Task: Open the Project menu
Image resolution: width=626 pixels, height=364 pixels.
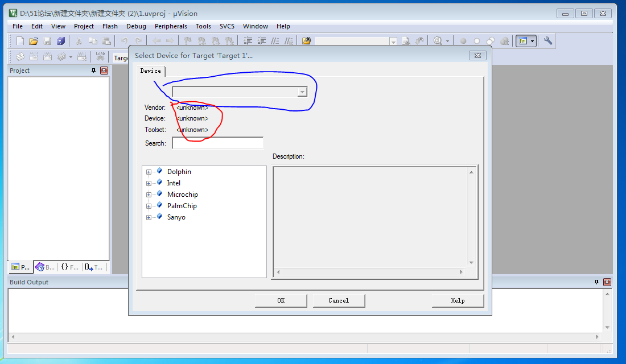Action: [x=84, y=26]
